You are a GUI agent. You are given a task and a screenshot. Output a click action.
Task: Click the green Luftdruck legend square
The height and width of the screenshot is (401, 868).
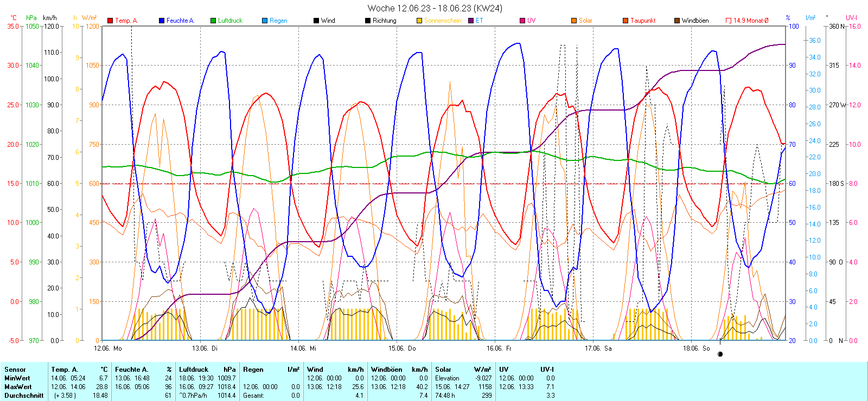213,21
